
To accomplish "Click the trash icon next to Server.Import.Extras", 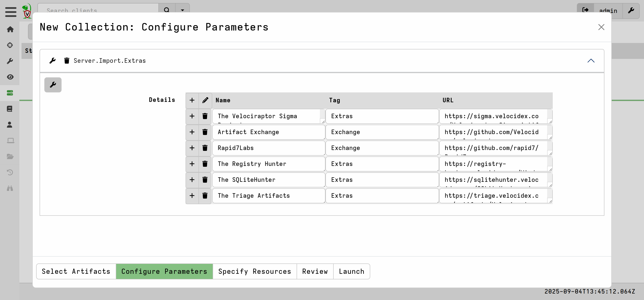I will click(x=67, y=61).
